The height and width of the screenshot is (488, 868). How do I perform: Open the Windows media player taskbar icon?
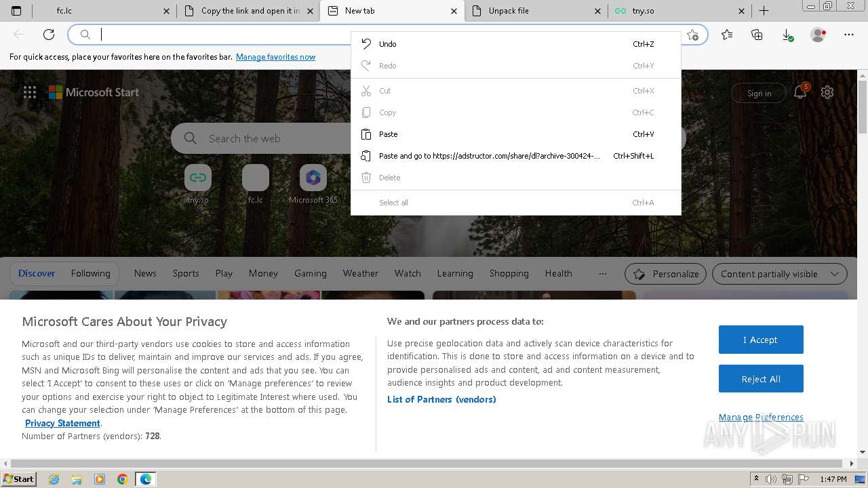pos(100,479)
